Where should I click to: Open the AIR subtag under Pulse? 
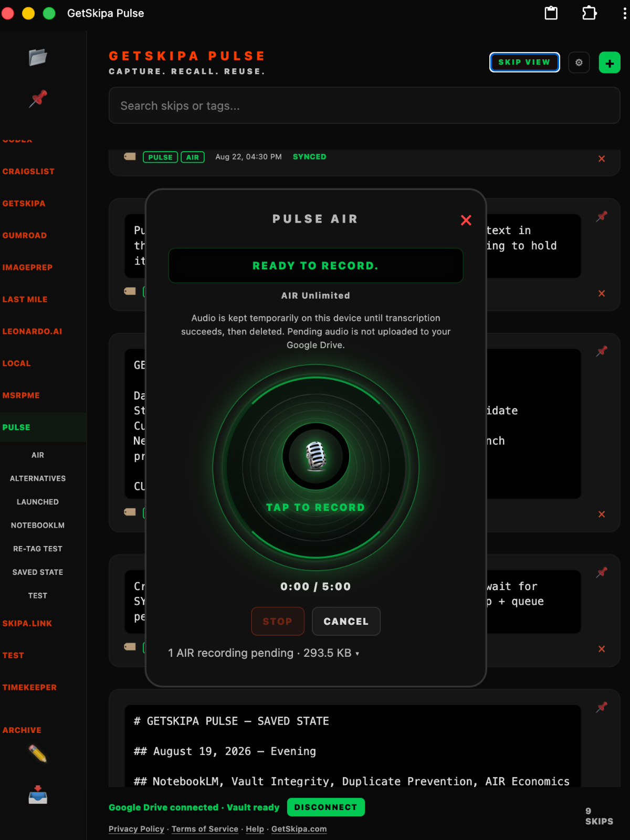click(x=38, y=455)
